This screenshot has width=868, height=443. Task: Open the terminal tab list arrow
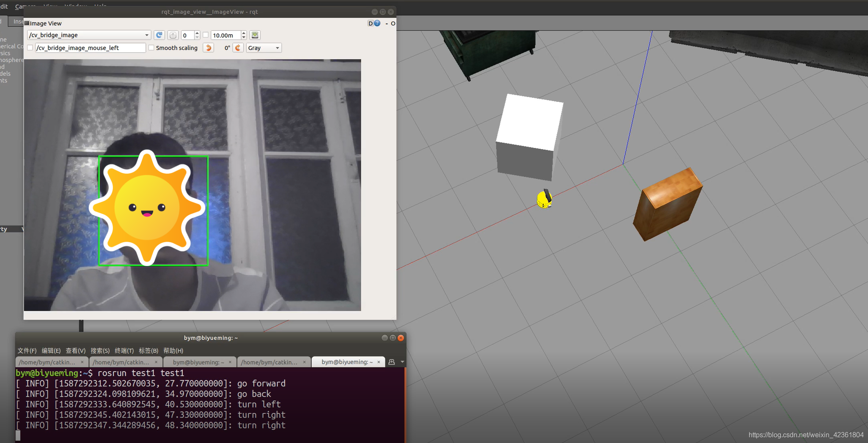tap(402, 362)
